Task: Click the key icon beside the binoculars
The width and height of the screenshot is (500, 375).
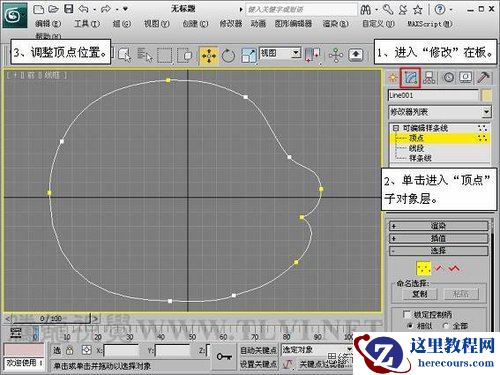Action: pyautogui.click(x=388, y=9)
